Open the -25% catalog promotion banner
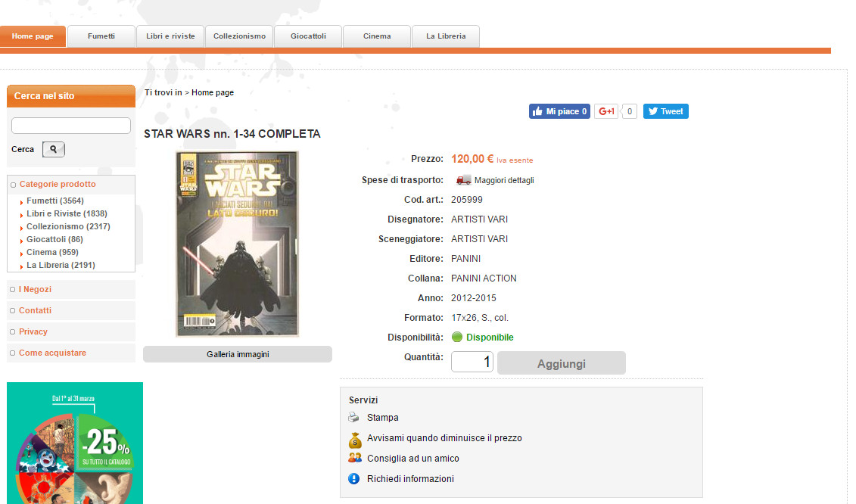 coord(75,443)
